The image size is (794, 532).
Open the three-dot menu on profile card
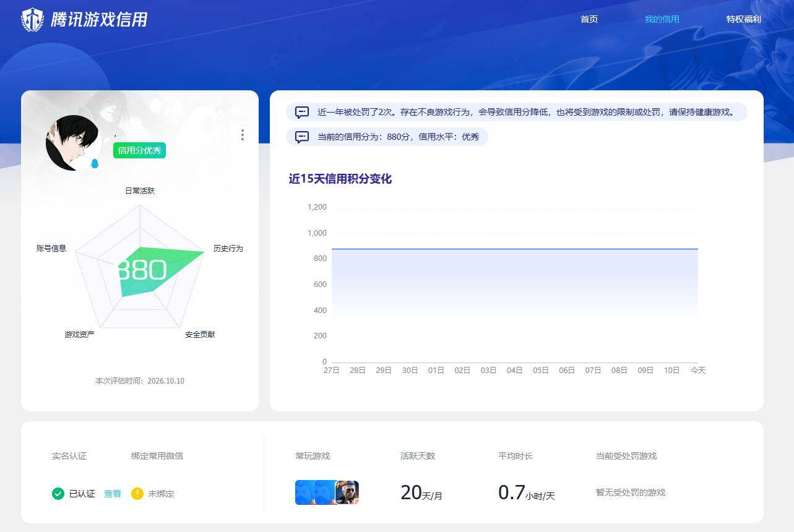point(243,135)
